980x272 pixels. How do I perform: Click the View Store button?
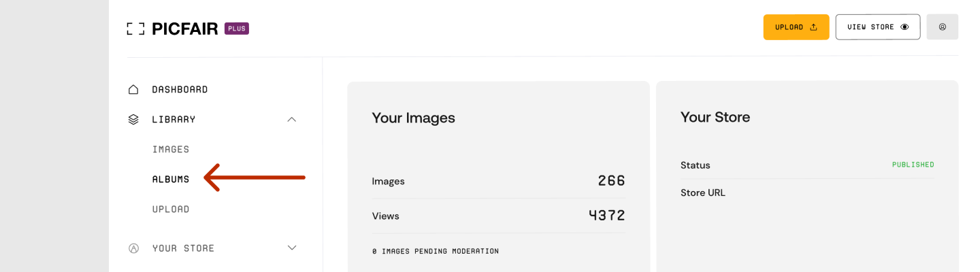tap(878, 27)
